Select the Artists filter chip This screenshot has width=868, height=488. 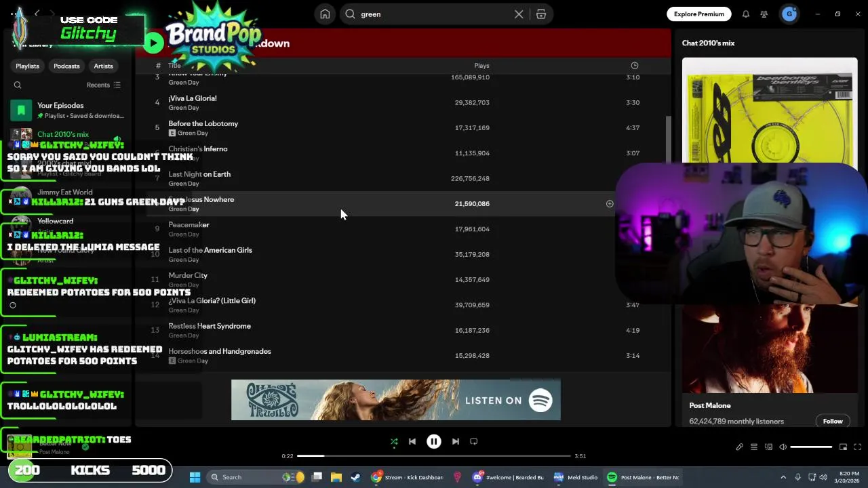(103, 66)
